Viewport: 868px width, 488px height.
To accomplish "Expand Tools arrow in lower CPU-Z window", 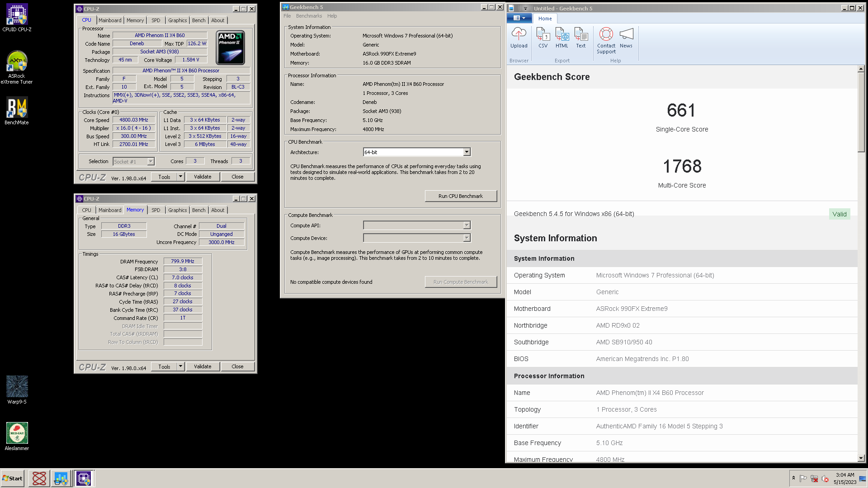I will (180, 366).
